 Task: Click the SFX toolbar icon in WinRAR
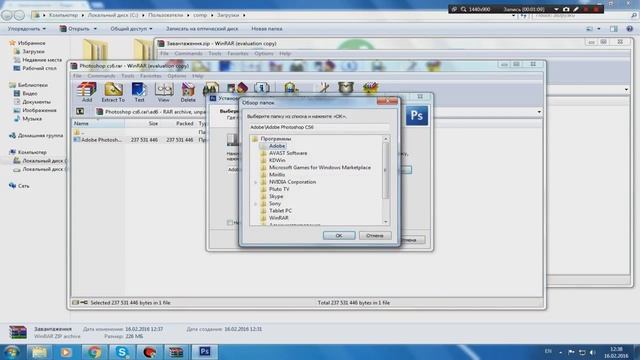pyautogui.click(x=370, y=88)
